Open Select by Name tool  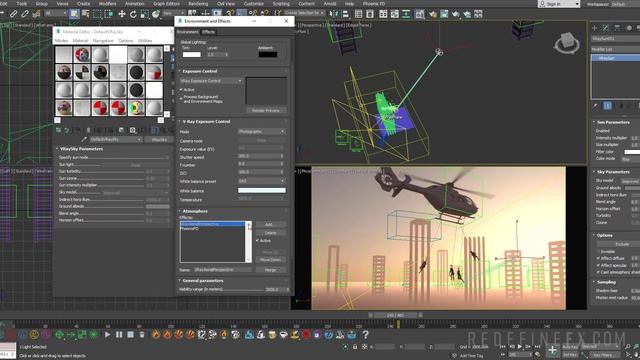pos(86,14)
